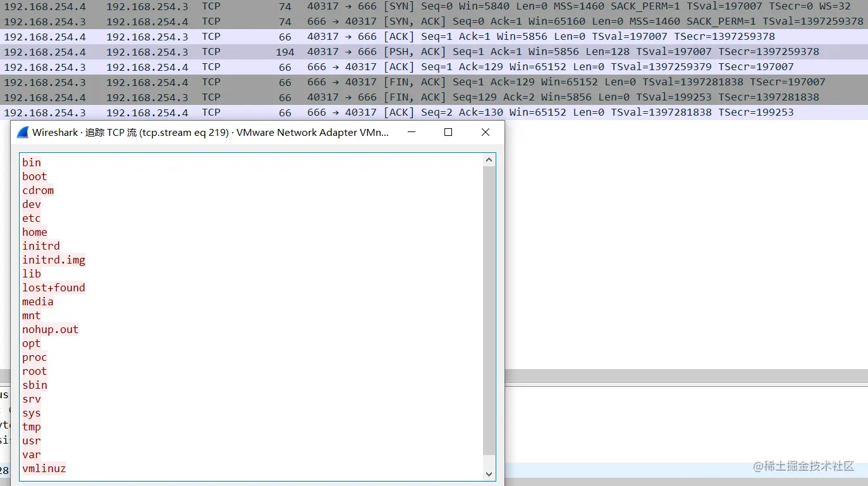Click 'srv' in the stream output

(32, 399)
